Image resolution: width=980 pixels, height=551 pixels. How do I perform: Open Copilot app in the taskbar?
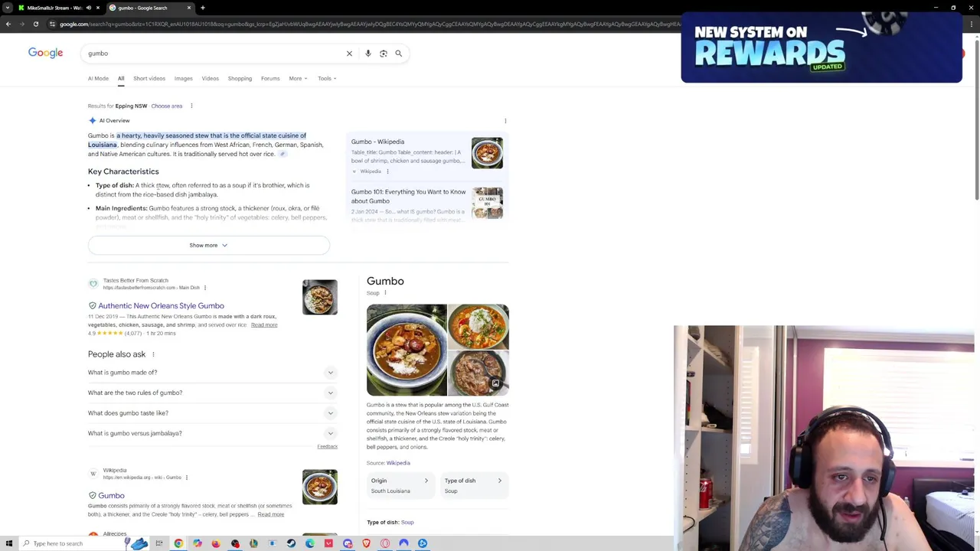197,543
